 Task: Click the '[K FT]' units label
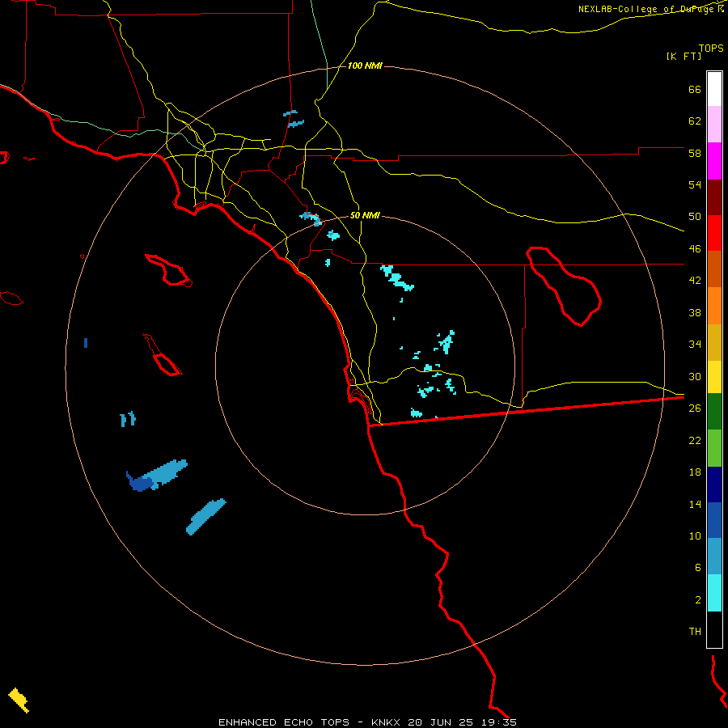[684, 56]
